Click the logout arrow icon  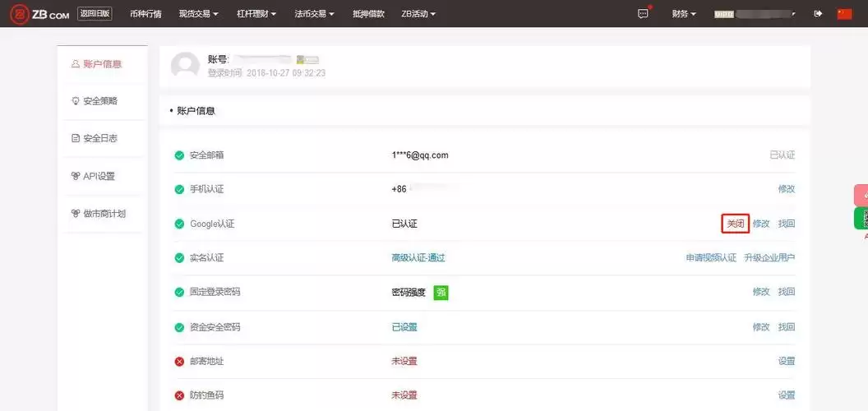pos(817,14)
